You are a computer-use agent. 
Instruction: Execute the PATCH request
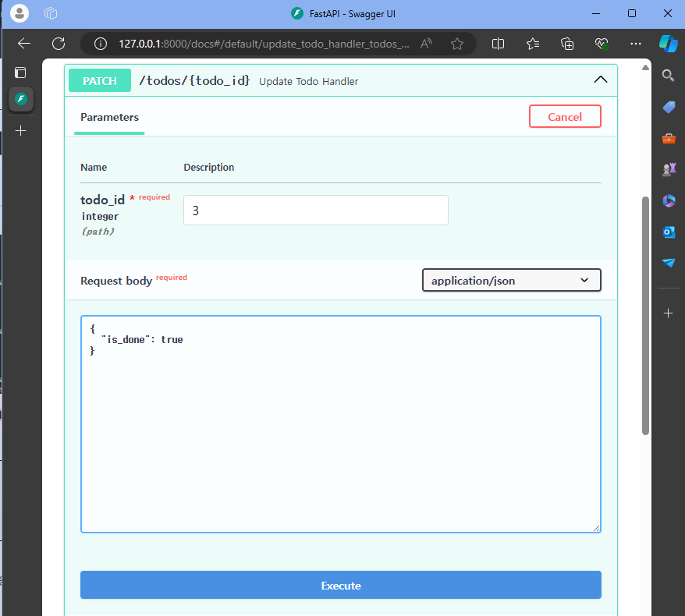point(341,585)
